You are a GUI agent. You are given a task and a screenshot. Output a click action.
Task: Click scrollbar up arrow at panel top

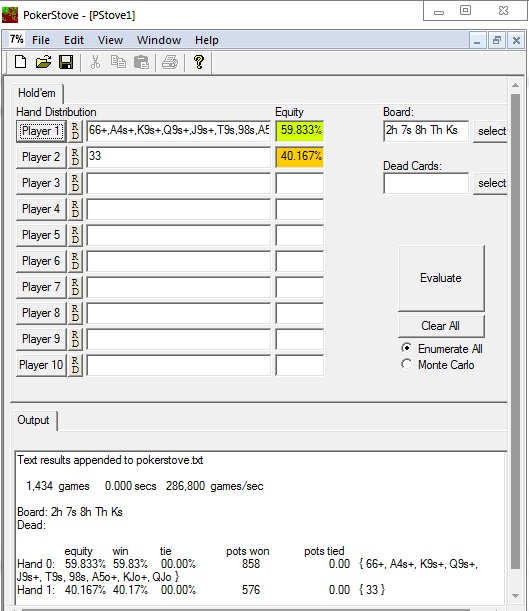[515, 85]
